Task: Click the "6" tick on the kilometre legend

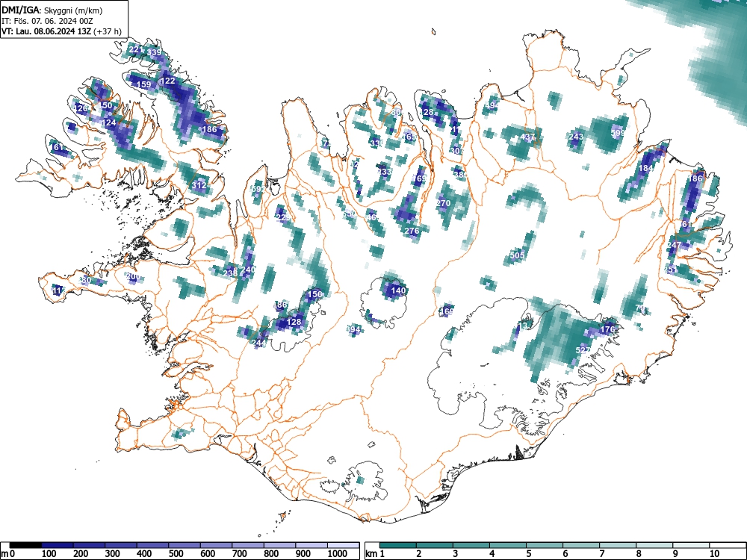Action: [565, 554]
